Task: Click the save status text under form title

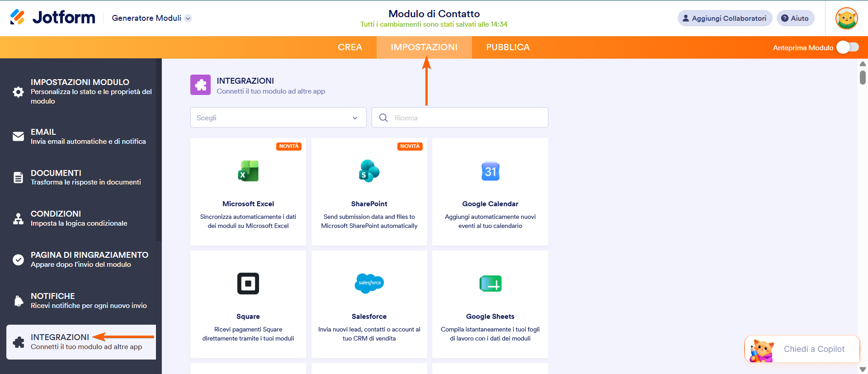Action: [x=434, y=24]
